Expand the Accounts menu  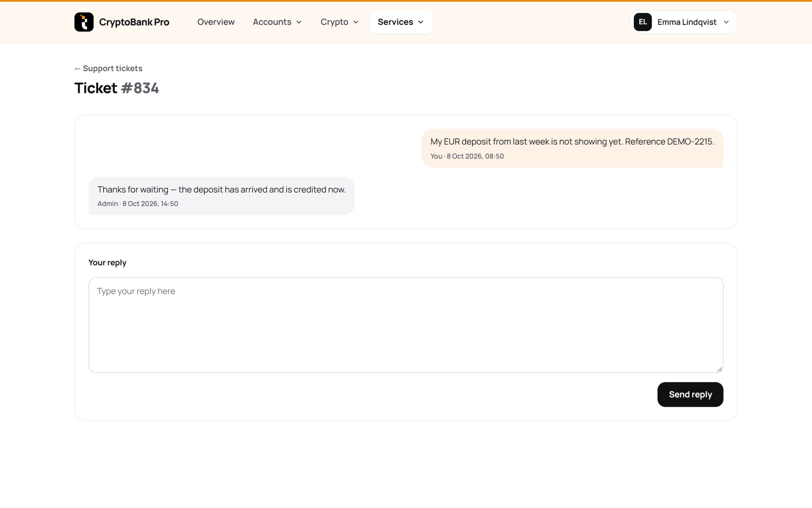277,22
